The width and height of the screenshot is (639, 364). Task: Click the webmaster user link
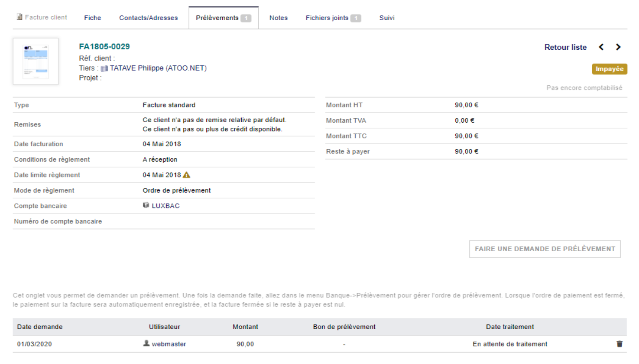pyautogui.click(x=169, y=344)
